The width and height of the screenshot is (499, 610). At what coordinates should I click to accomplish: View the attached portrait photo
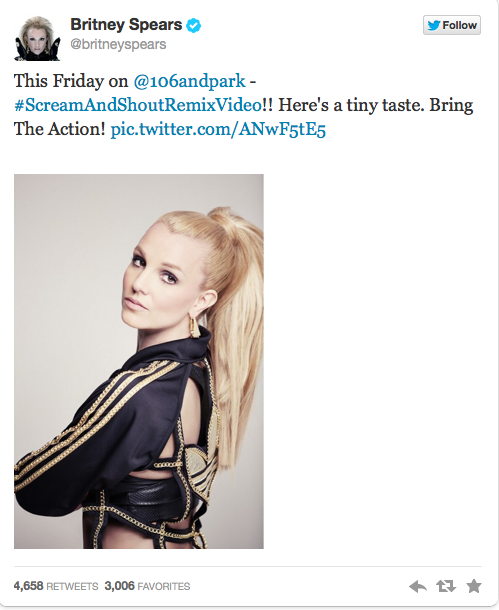coord(139,361)
